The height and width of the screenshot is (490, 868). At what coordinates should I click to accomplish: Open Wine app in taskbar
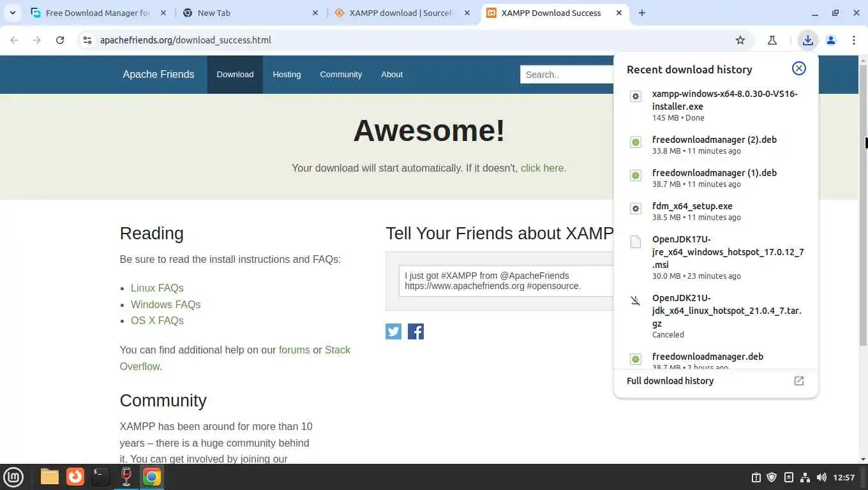pyautogui.click(x=126, y=477)
